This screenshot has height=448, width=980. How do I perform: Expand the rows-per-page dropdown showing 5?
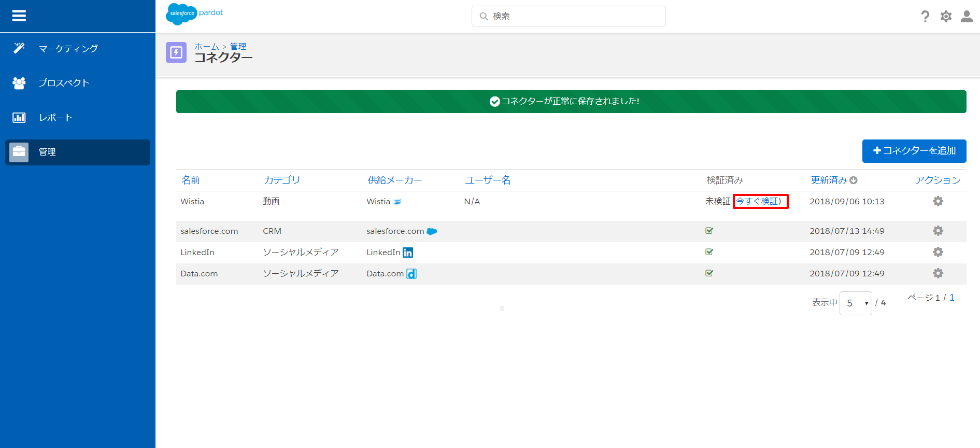(x=856, y=303)
